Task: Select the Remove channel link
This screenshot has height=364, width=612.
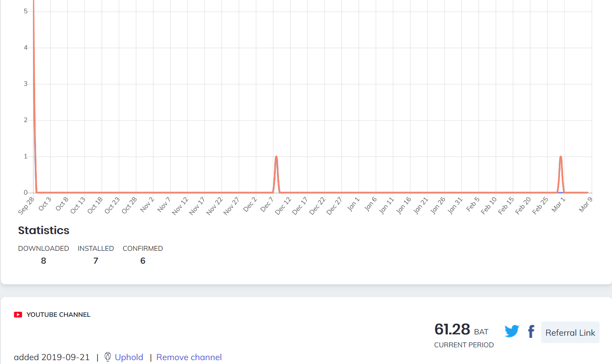Action: [189, 357]
